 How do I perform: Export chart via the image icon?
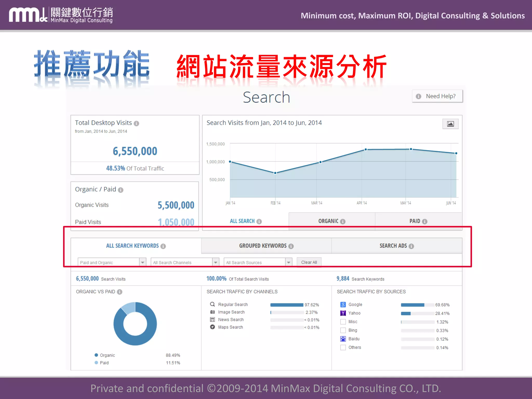(x=450, y=124)
